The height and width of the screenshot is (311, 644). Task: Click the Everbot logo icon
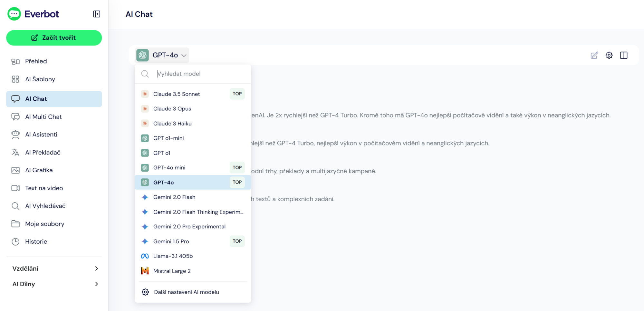pos(14,14)
